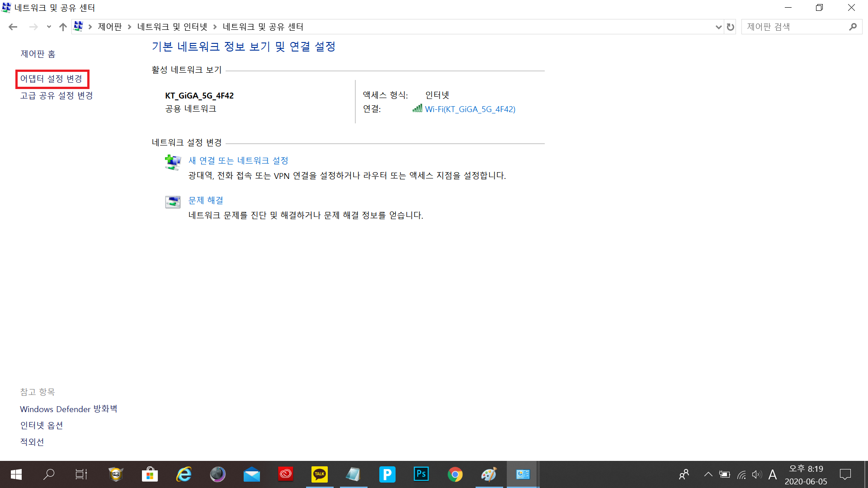Open the Windows Start menu
868x488 pixels.
[x=16, y=474]
